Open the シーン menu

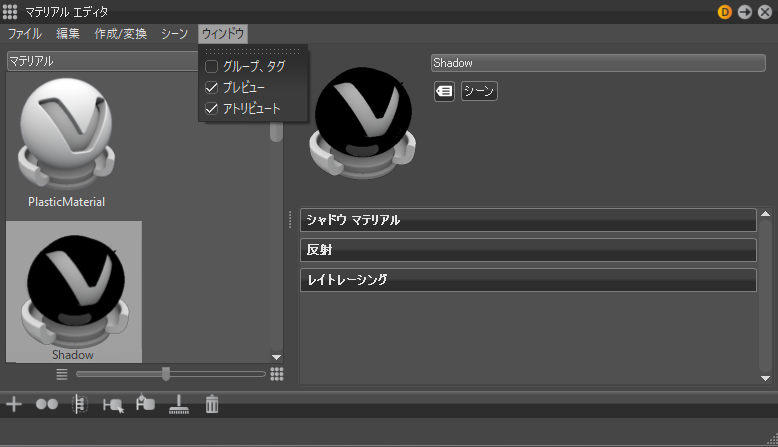click(x=174, y=34)
